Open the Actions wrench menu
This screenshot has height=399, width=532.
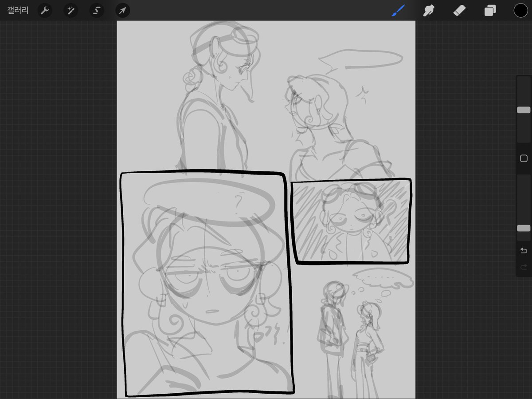tap(45, 10)
